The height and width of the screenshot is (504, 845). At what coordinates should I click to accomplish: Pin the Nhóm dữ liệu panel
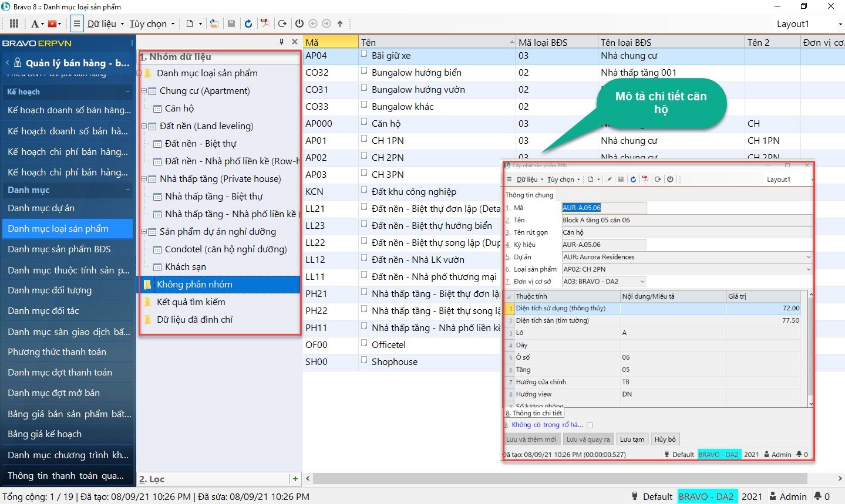282,42
